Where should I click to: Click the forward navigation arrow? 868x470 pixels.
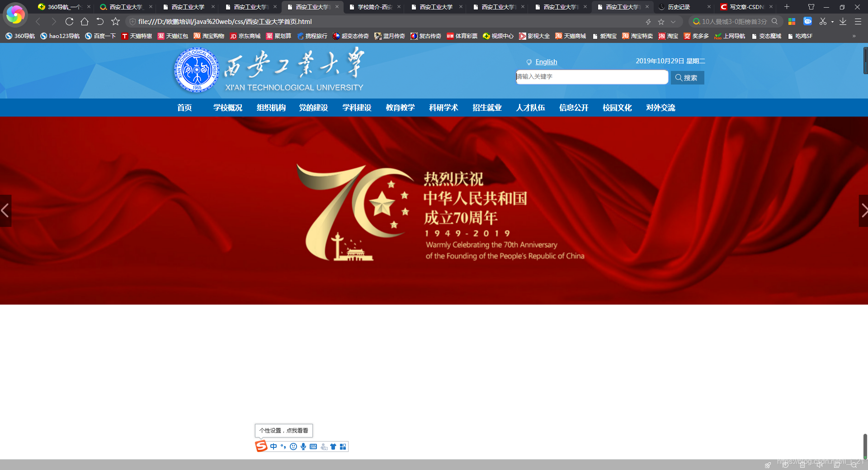click(x=54, y=21)
